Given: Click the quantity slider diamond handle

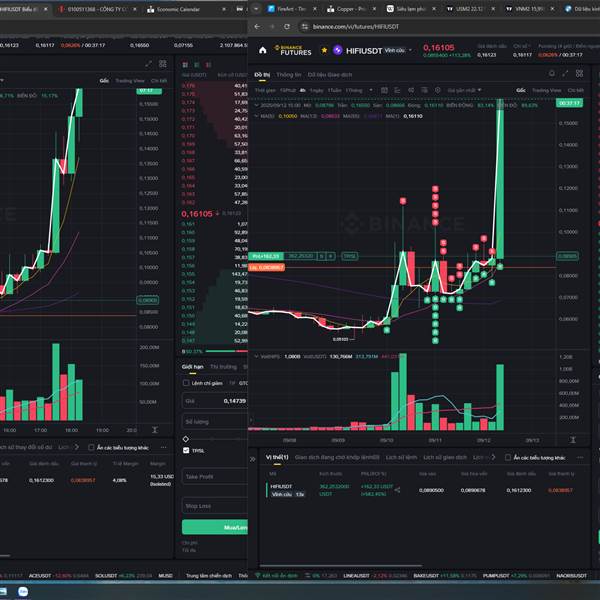Looking at the screenshot, I should (x=186, y=439).
